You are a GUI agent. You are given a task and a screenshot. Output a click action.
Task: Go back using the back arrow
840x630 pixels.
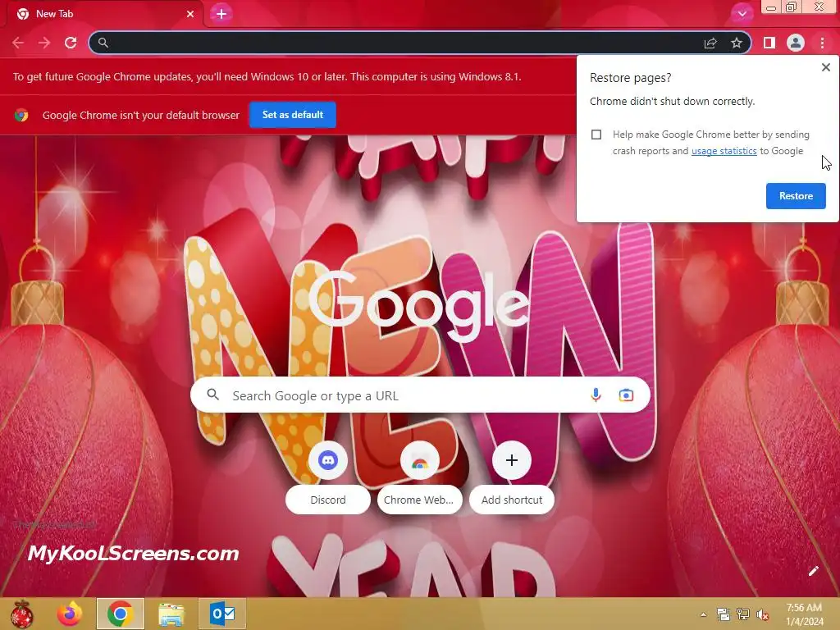point(18,43)
